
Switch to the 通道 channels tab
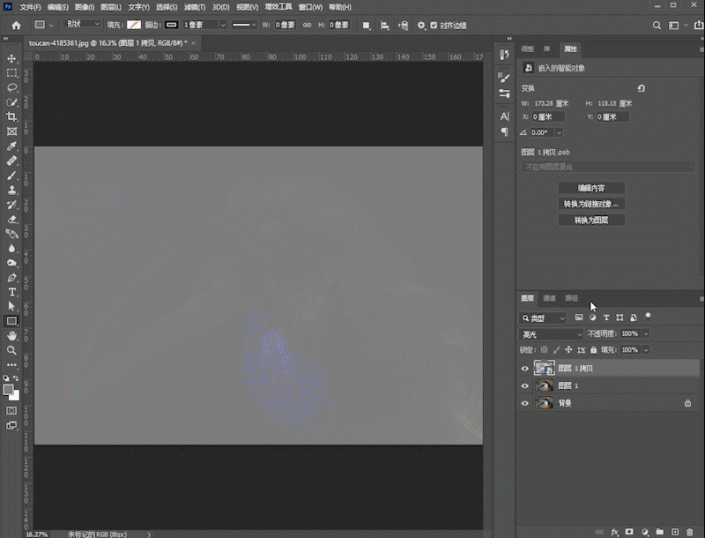pyautogui.click(x=549, y=298)
